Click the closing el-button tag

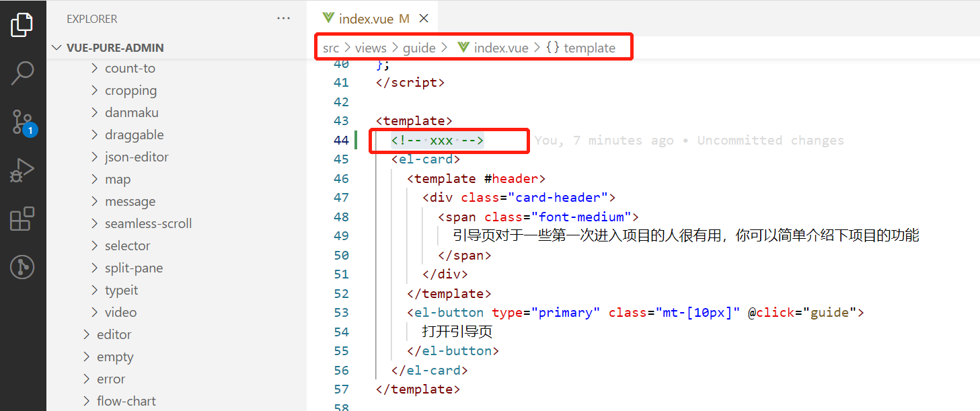(453, 350)
